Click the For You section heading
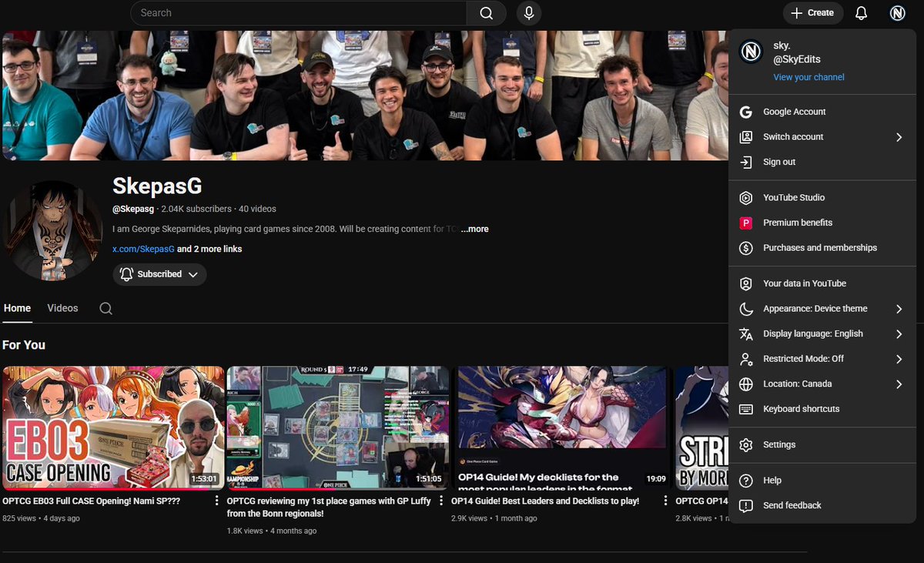This screenshot has height=563, width=924. pyautogui.click(x=24, y=345)
